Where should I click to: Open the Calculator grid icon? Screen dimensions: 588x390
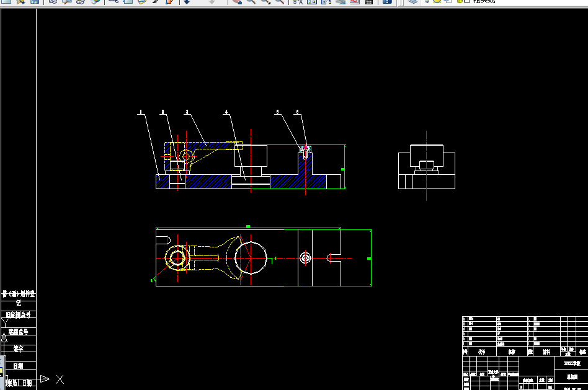[369, 1]
